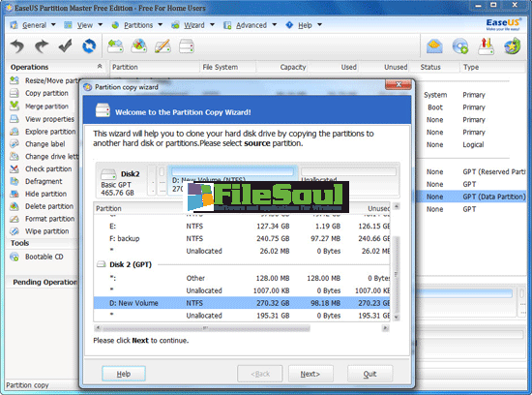Select the 128.00 MB Other partition row
This screenshot has height=395, width=532.
tap(242, 278)
